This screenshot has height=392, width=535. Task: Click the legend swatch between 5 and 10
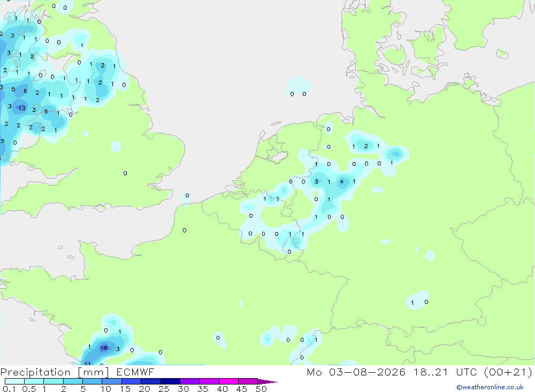[92, 381]
